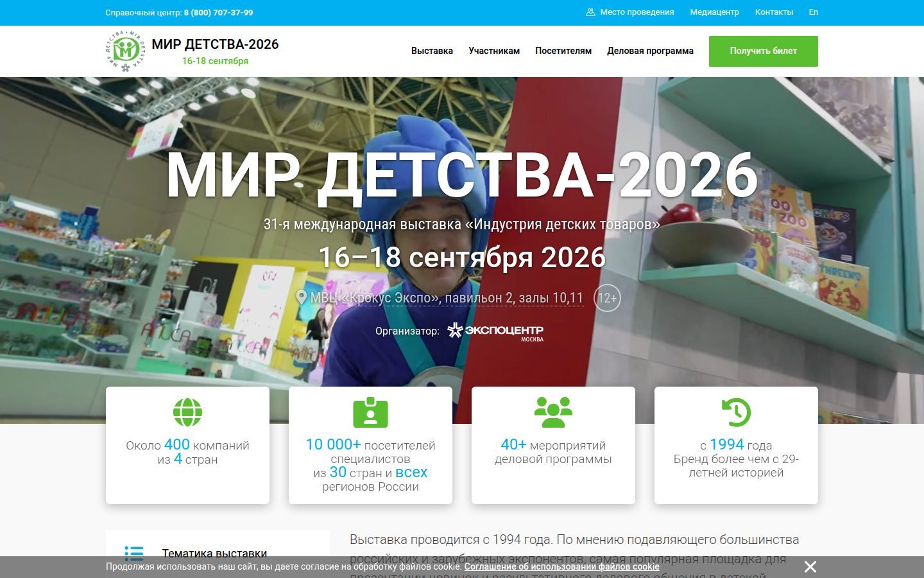Viewport: 924px width, 578px height.
Task: Click the globe icon on companies card
Action: [x=187, y=412]
